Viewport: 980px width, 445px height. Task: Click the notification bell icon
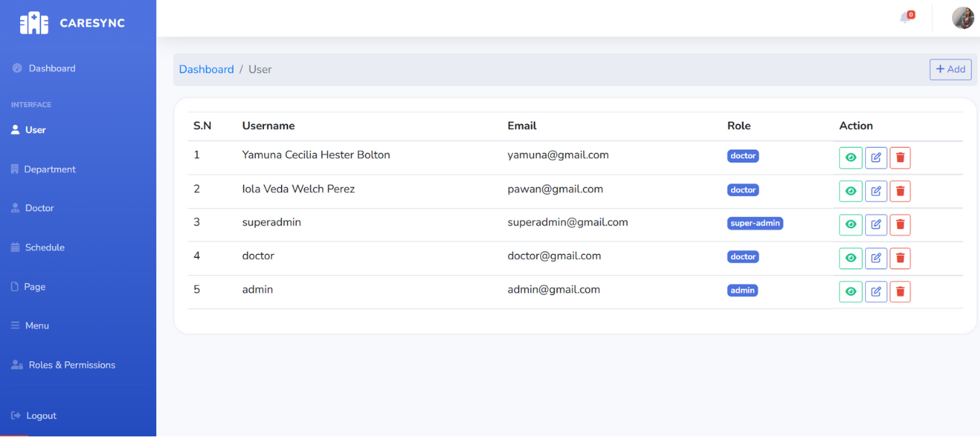[x=905, y=18]
